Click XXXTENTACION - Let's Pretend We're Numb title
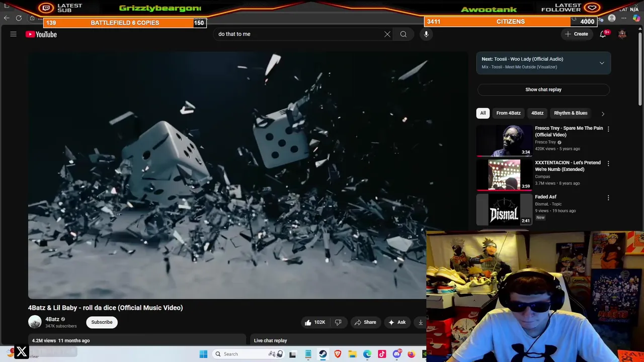 click(x=568, y=166)
